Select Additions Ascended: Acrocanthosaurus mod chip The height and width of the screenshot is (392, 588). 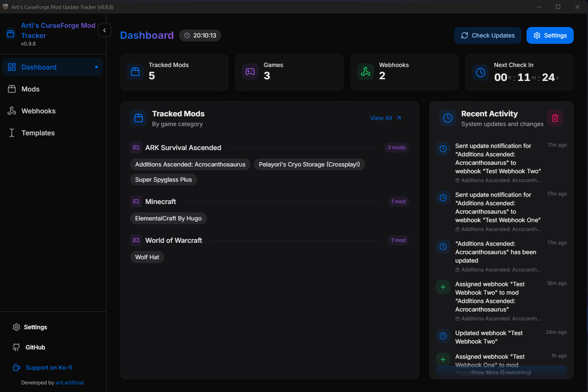[x=190, y=164]
